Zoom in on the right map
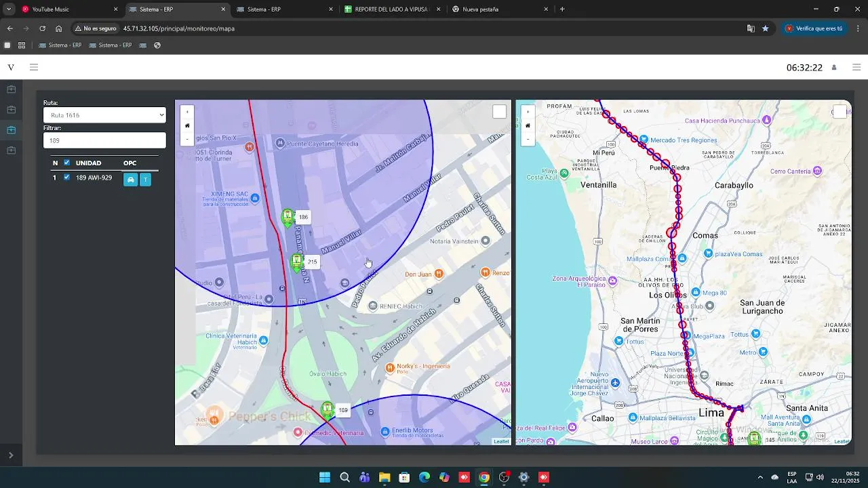868x488 pixels. (528, 112)
